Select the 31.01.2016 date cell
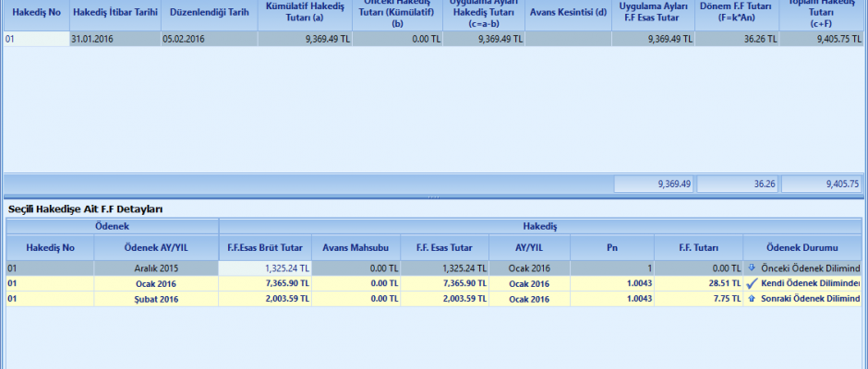The image size is (868, 369). tap(115, 40)
